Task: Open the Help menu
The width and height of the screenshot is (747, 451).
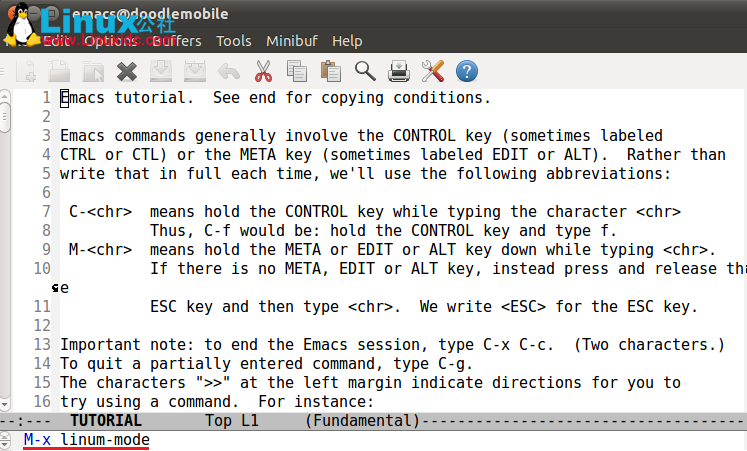Action: pyautogui.click(x=347, y=41)
